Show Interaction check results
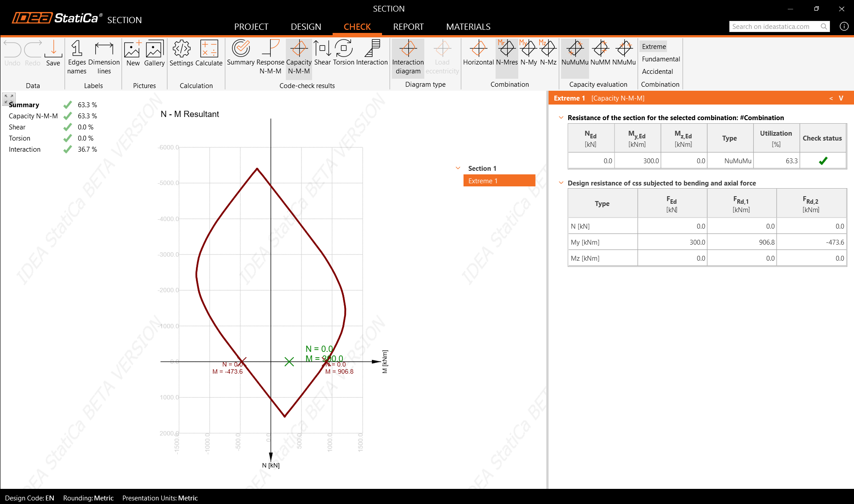Viewport: 854px width, 504px height. pos(372,53)
